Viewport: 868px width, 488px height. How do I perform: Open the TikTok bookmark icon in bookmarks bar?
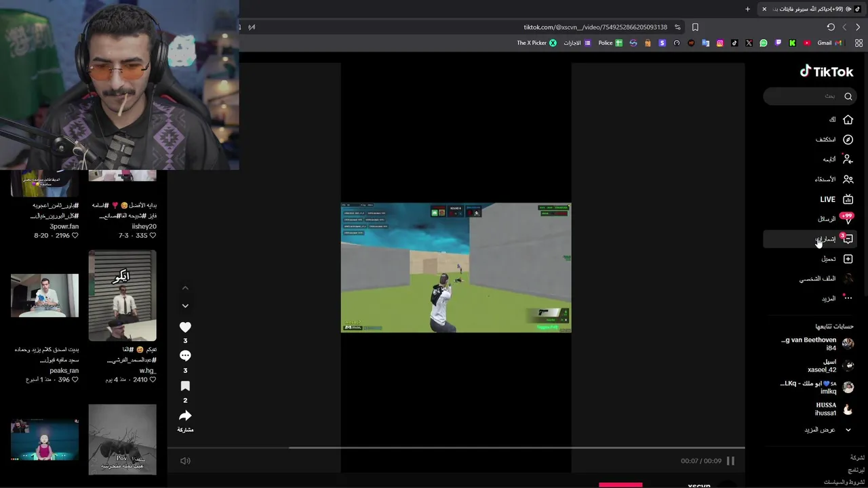(x=734, y=43)
